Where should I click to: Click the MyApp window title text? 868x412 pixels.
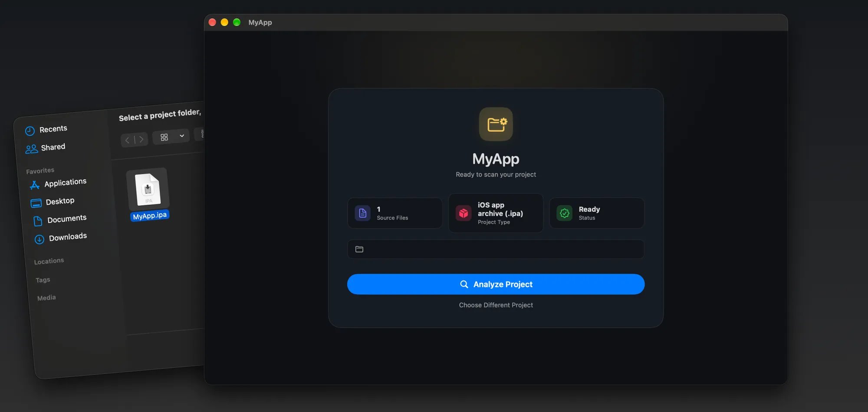[260, 23]
